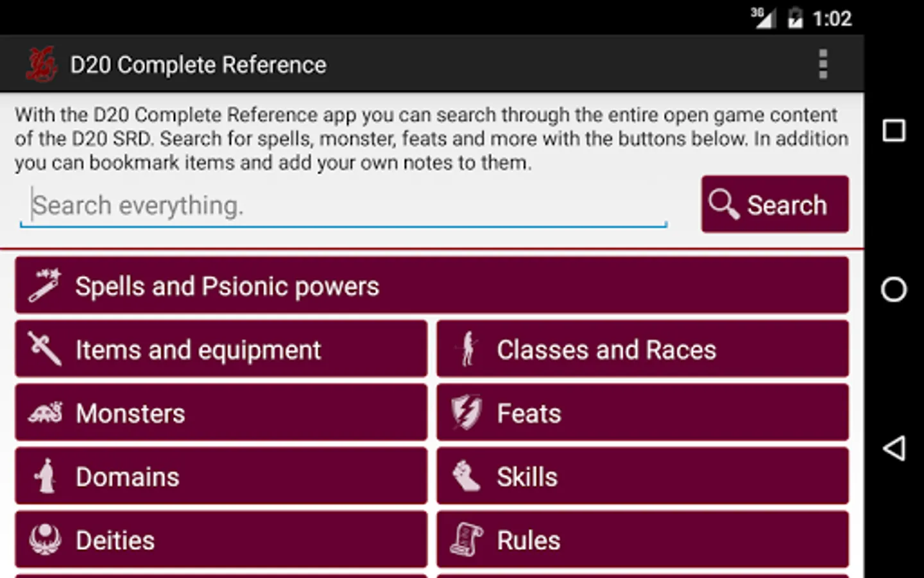
Task: Open the Deities section
Action: [221, 539]
